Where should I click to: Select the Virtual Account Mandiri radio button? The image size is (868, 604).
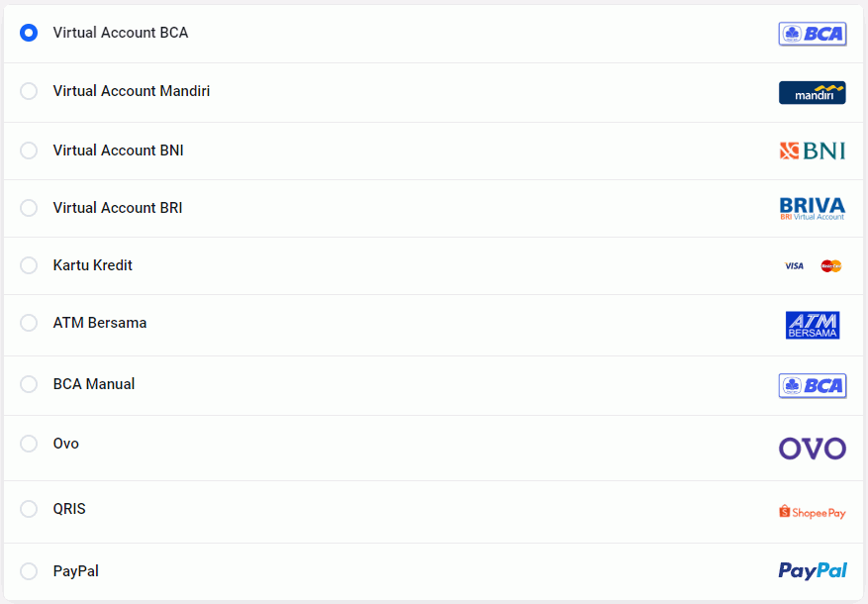pos(29,91)
